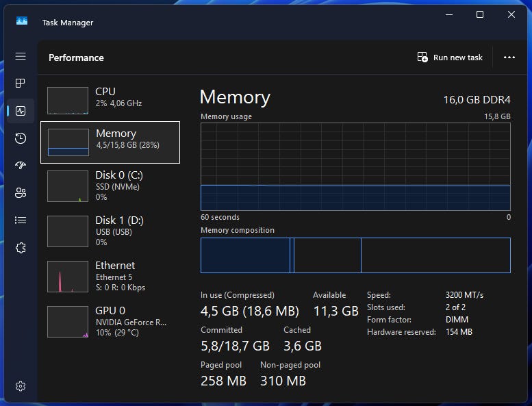Click the Run new task button
Viewport: 532px width, 406px height.
[x=450, y=58]
